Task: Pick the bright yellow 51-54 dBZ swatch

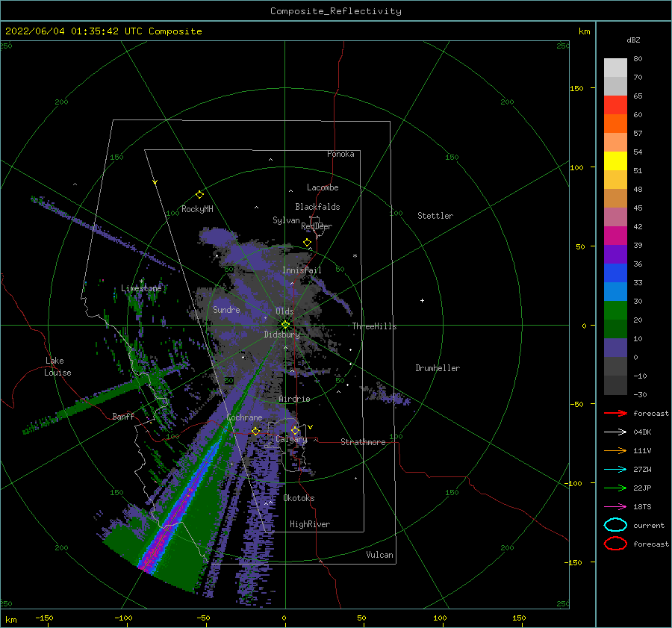Action: click(x=615, y=161)
